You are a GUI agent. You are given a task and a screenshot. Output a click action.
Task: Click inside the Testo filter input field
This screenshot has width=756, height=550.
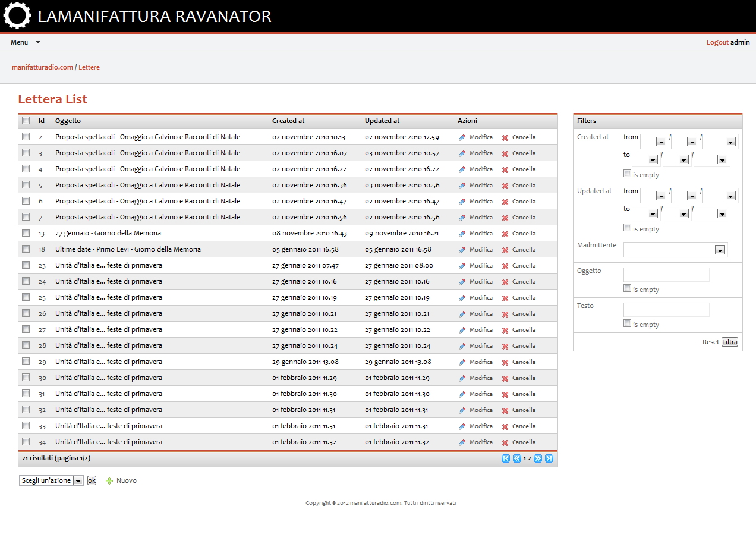point(666,309)
